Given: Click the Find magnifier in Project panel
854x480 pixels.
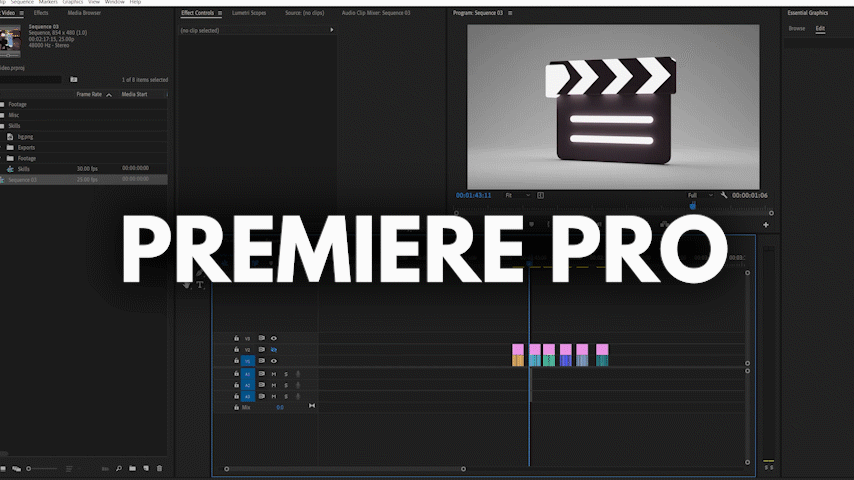Looking at the screenshot, I should click(119, 469).
